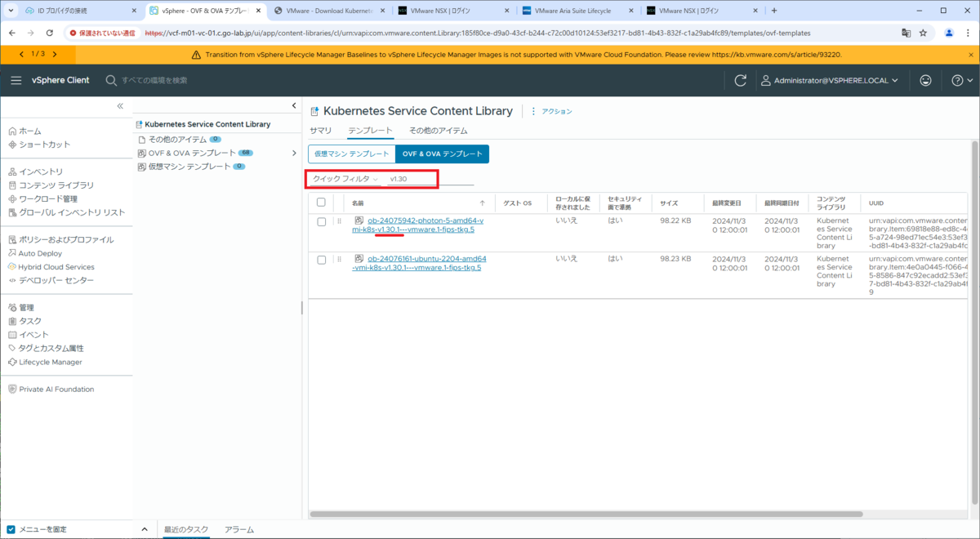Open the smiley feedback icon
Image resolution: width=980 pixels, height=539 pixels.
click(x=925, y=80)
